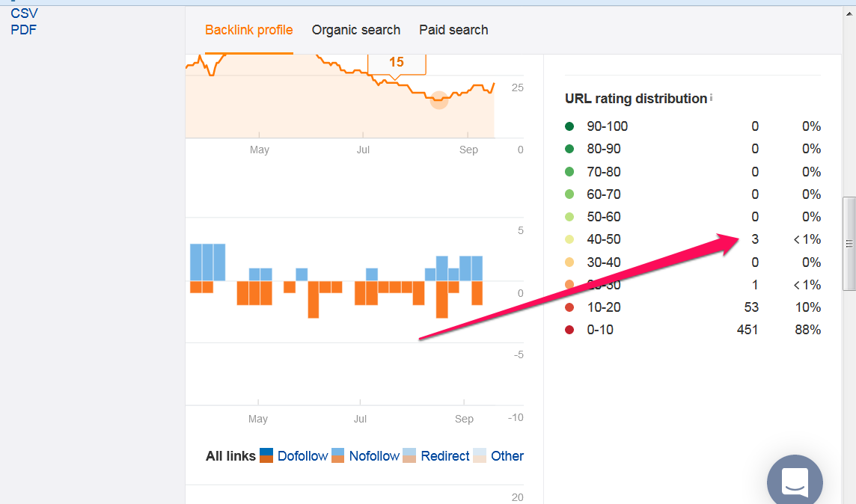The height and width of the screenshot is (504, 856).
Task: Filter chart by Nofollow links
Action: click(x=374, y=455)
